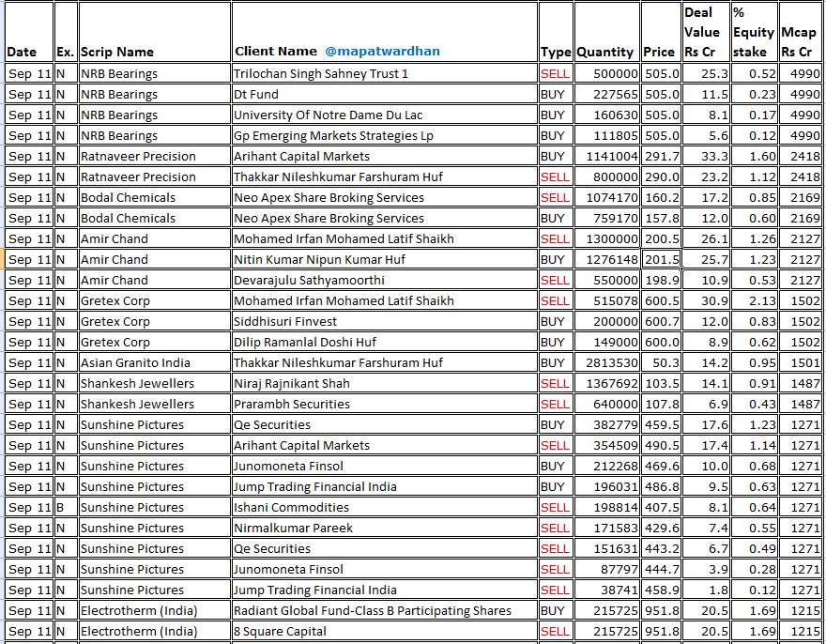The height and width of the screenshot is (644, 826).
Task: Click Niraj Rajnikant Shah client cell
Action: [x=385, y=383]
